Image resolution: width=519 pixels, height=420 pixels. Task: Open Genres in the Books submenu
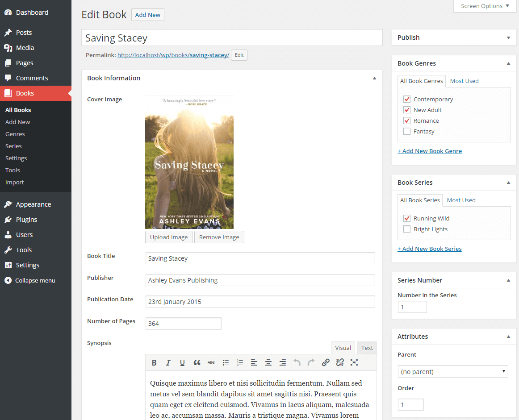15,134
